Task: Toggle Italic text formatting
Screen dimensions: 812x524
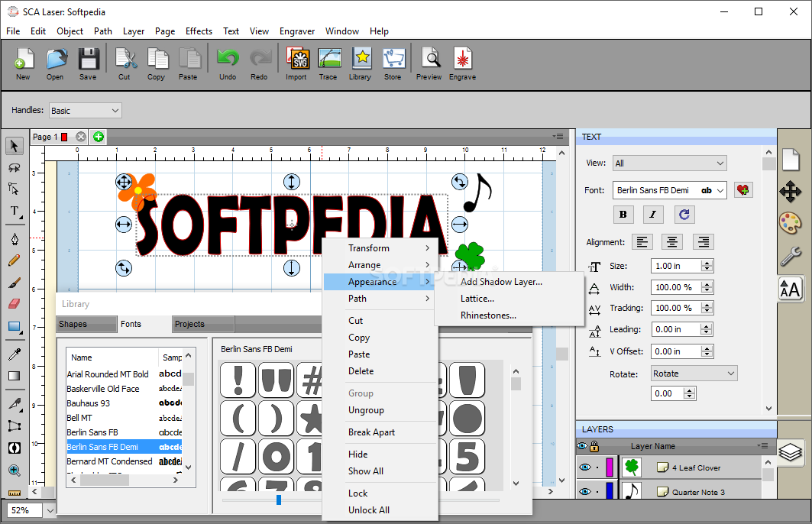Action: tap(653, 215)
